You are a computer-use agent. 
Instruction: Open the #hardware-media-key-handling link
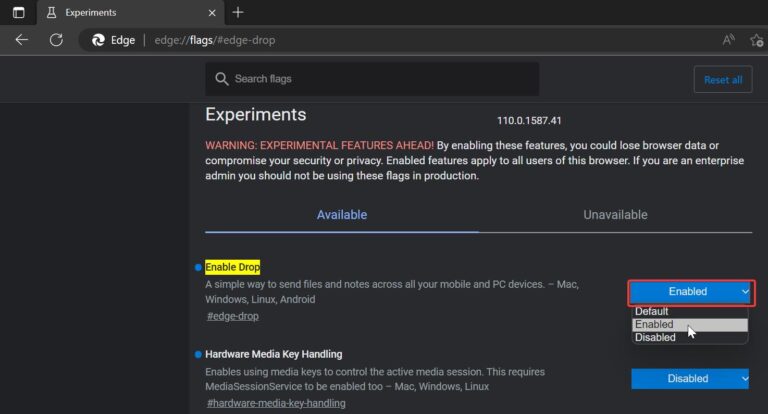tap(276, 403)
